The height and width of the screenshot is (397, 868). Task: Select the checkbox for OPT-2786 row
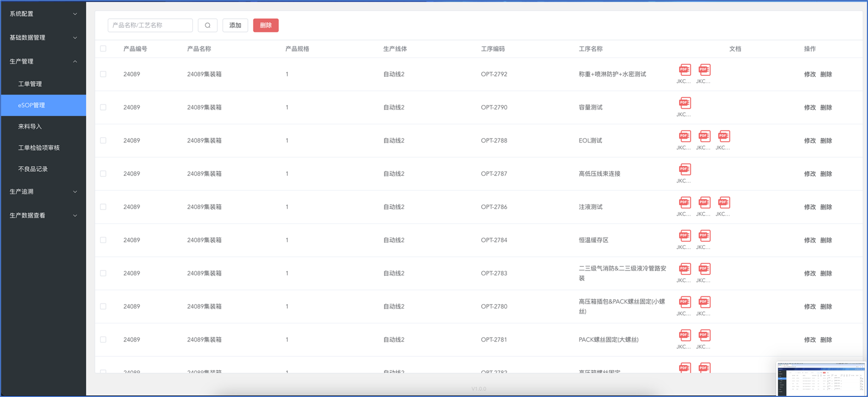tap(103, 207)
